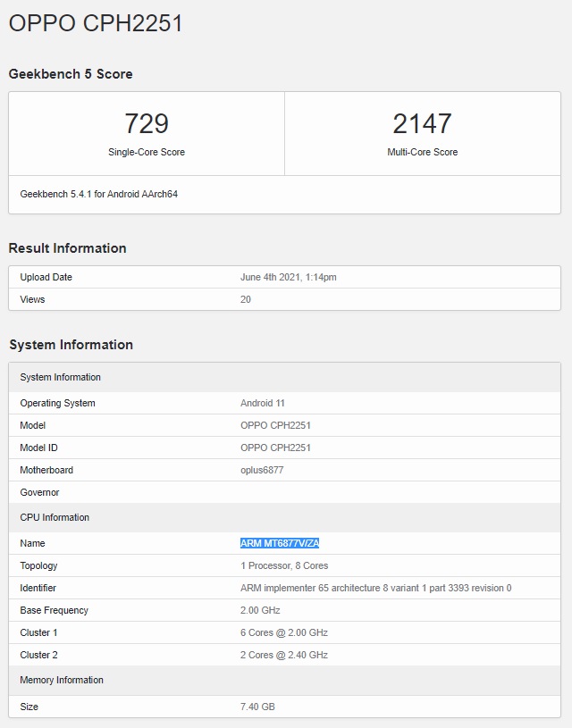Click the OPPO CPH2251 page title
Image resolution: width=572 pixels, height=728 pixels.
(x=96, y=22)
